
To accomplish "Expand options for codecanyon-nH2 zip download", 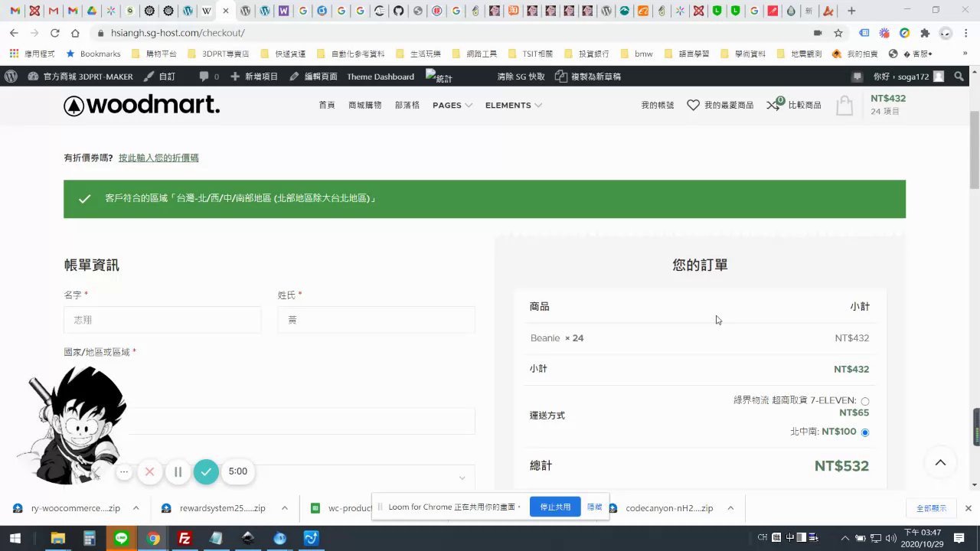I will pyautogui.click(x=730, y=508).
